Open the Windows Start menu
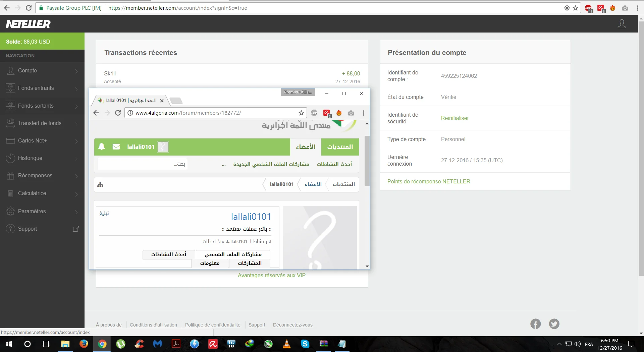The image size is (644, 352). (x=9, y=344)
